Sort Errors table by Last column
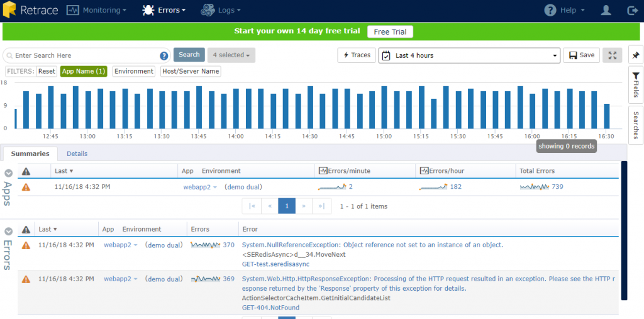Screen dimensions: 644x319 [x=48, y=230]
